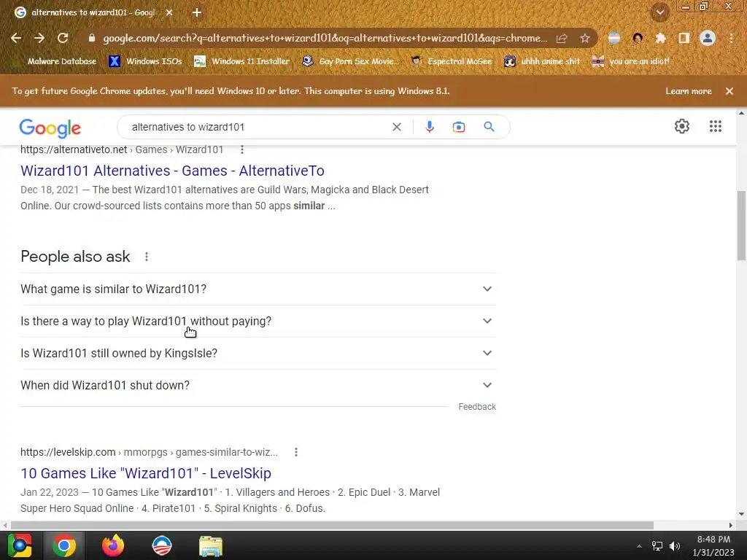Click the scroll down arrow

(741, 514)
